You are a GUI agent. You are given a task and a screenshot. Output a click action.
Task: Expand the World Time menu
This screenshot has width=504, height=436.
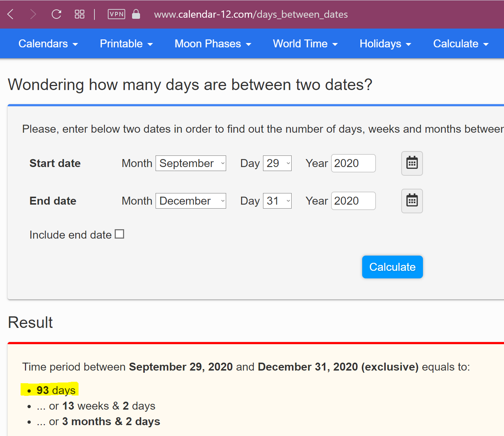[x=305, y=44]
